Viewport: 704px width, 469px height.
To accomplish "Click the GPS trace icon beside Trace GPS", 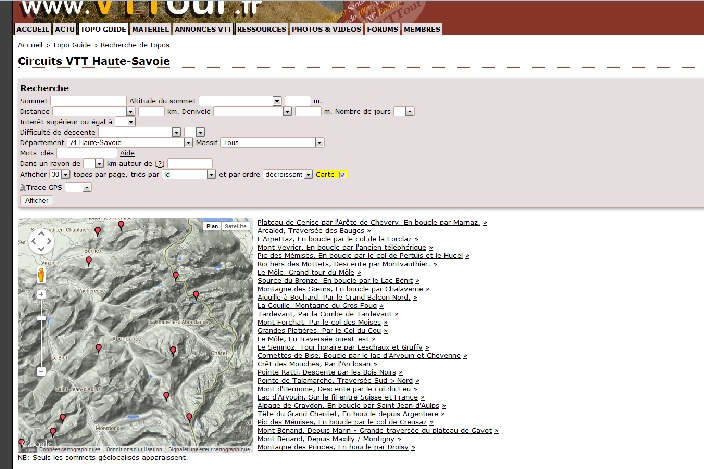I will tap(23, 187).
